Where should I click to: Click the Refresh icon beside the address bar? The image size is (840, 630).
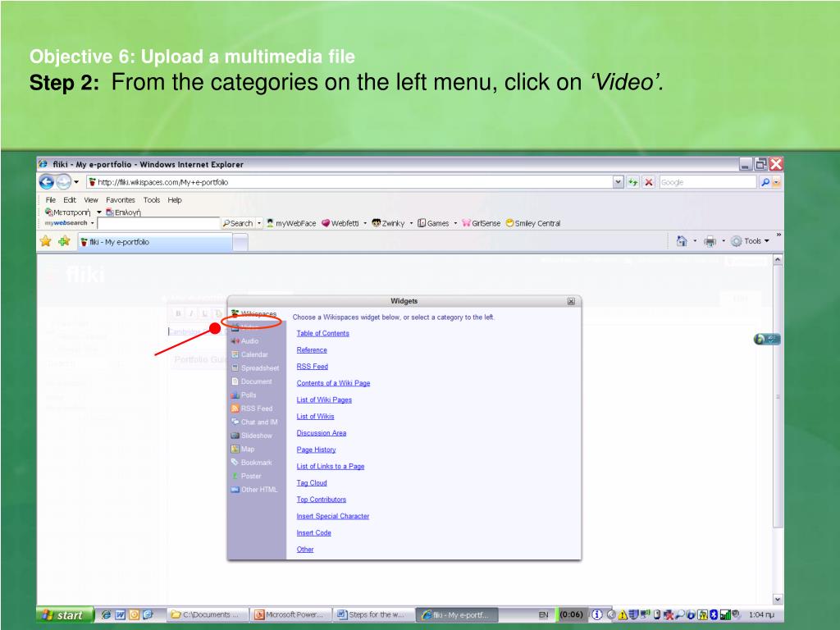click(633, 182)
